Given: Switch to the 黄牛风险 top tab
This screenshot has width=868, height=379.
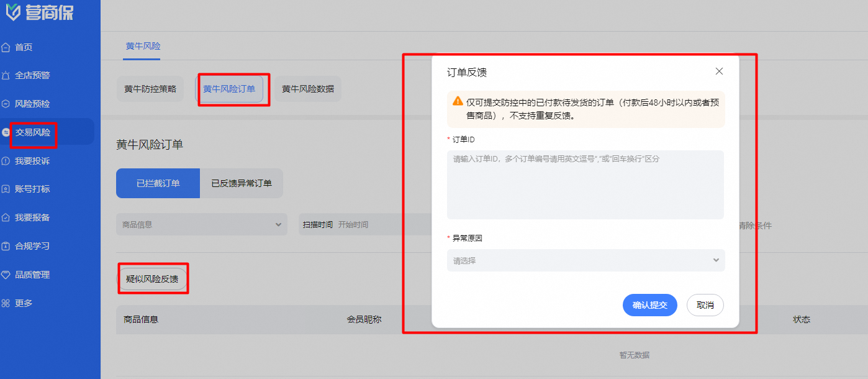Looking at the screenshot, I should (143, 46).
